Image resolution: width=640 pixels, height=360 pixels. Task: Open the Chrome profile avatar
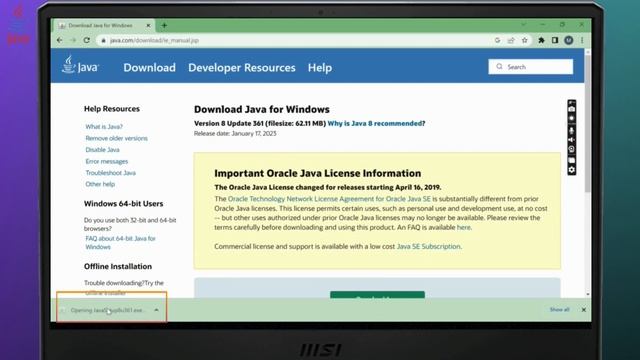569,40
